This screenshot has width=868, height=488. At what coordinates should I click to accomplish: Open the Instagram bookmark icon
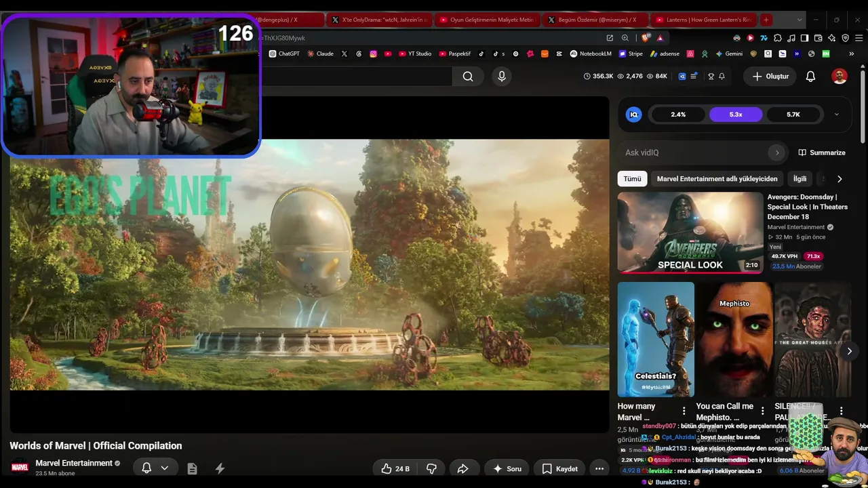click(x=373, y=54)
